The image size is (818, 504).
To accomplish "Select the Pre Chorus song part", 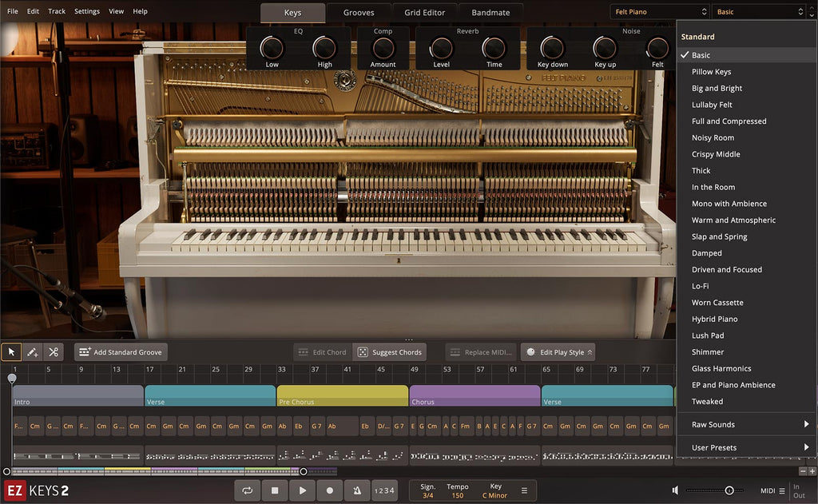I will (343, 395).
